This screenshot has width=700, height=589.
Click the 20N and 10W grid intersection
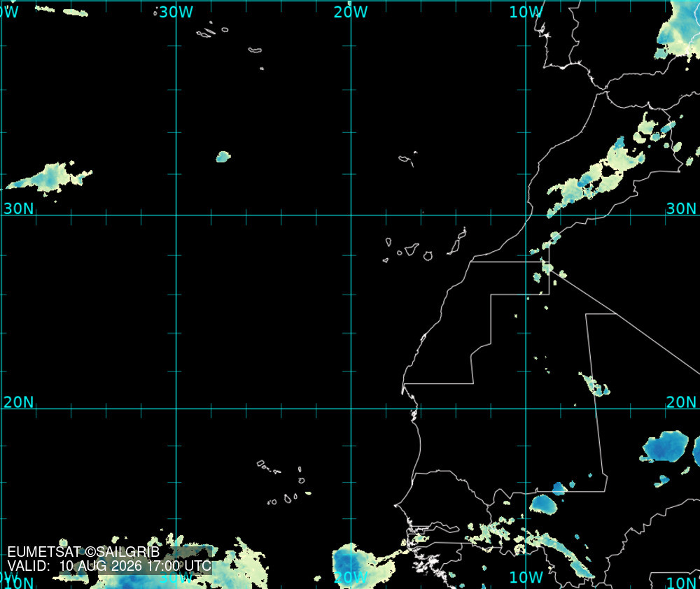(526, 409)
